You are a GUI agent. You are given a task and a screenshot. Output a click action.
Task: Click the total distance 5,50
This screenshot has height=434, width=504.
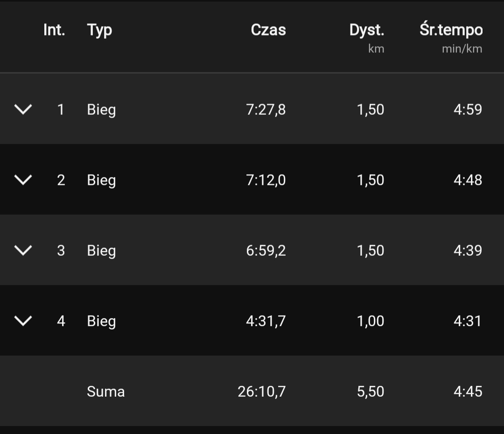tap(371, 392)
